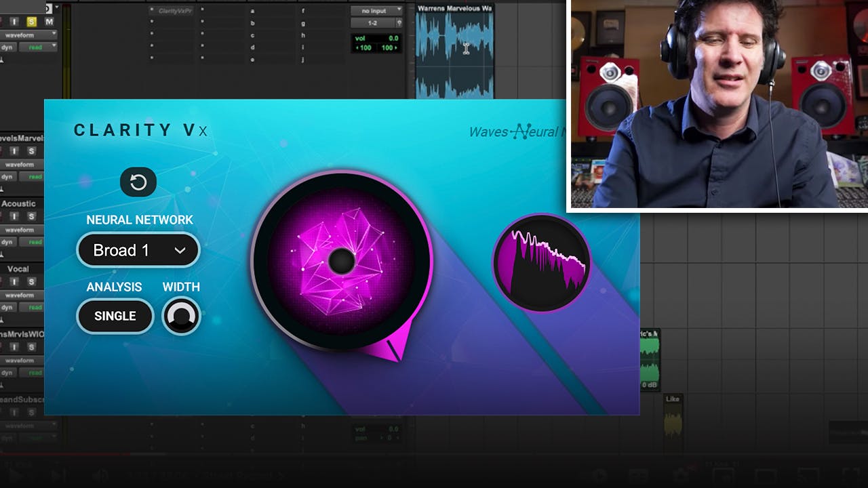Open the velsMarvels track waveform view selector
The image size is (868, 488).
point(22,164)
